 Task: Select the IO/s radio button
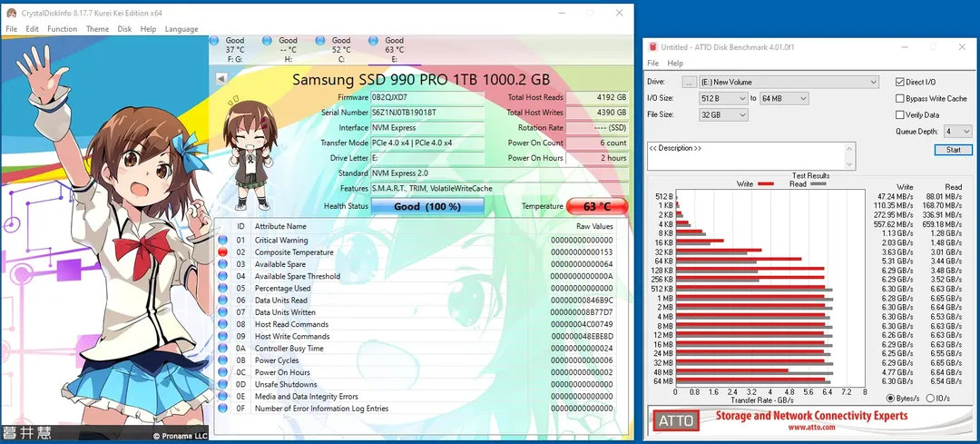point(930,399)
